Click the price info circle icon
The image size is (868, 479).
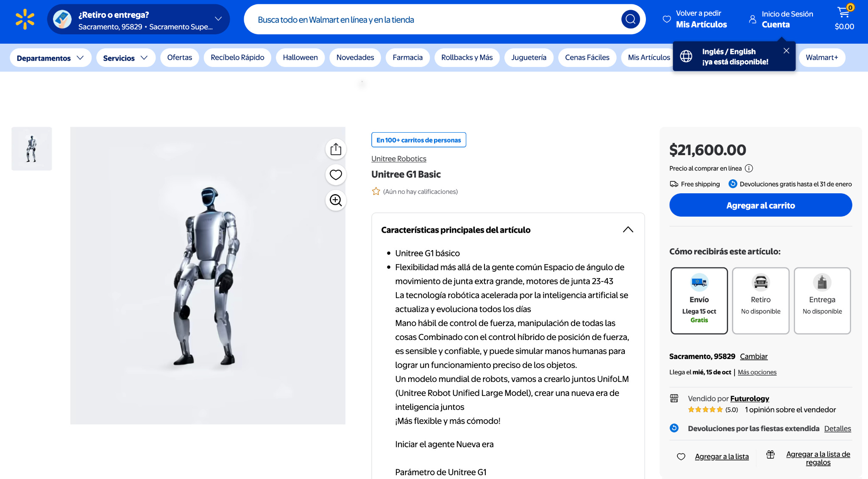point(749,168)
